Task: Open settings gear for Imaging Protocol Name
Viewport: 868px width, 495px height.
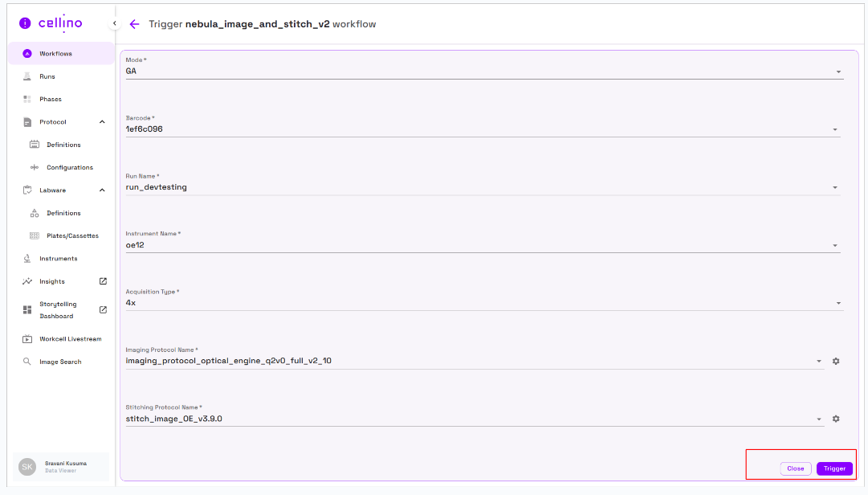Action: (836, 362)
